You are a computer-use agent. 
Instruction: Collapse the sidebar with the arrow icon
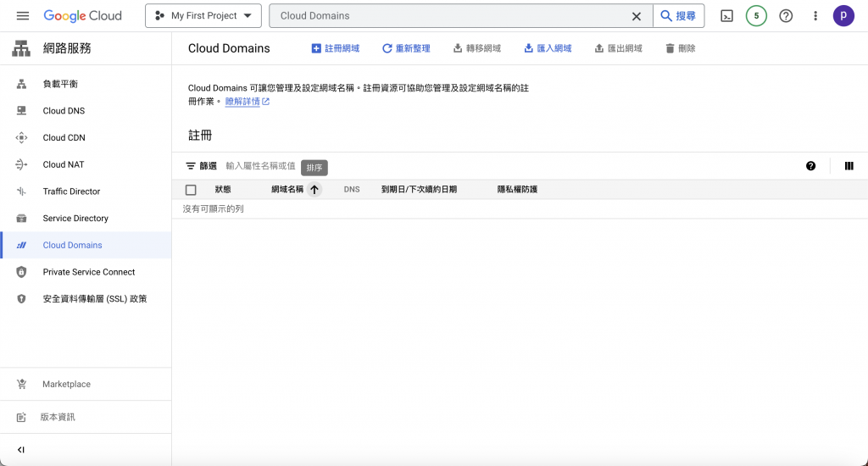tap(21, 450)
